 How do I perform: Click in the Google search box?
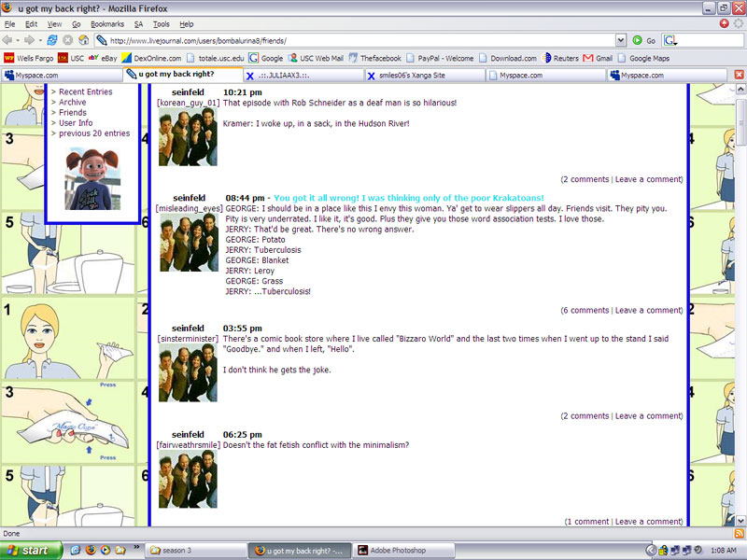(710, 40)
